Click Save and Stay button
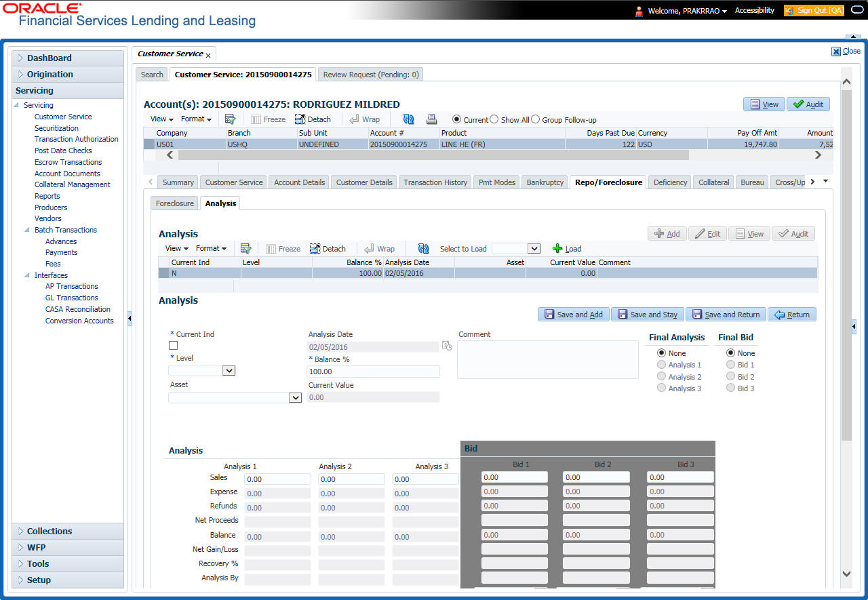The image size is (868, 600). click(x=647, y=315)
